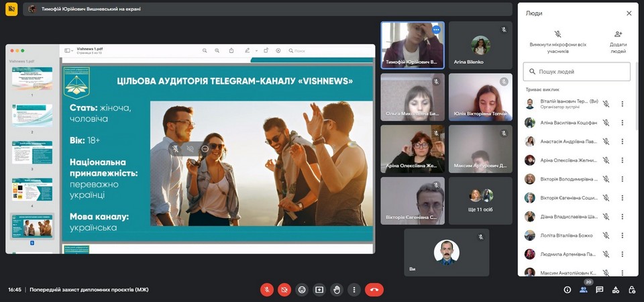Click 'Додати людей' add people icon
644x302 pixels.
click(619, 42)
